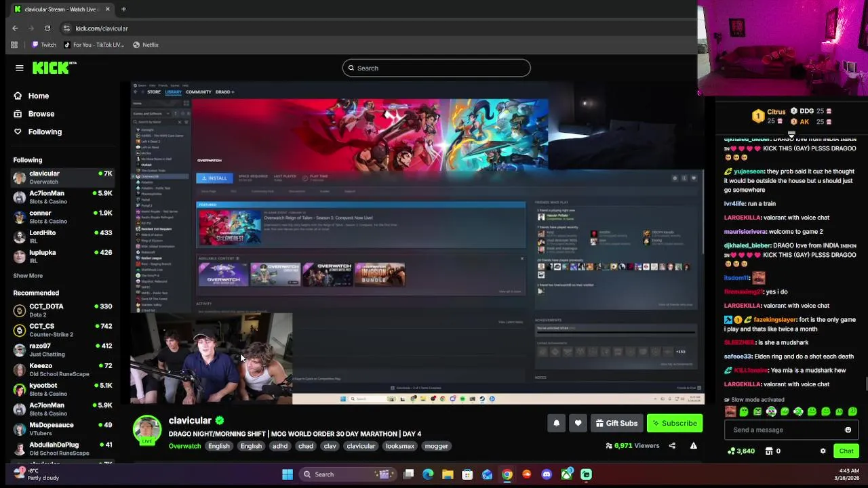This screenshot has width=868, height=488.
Task: Open conner channel in Following list
Action: [62, 217]
